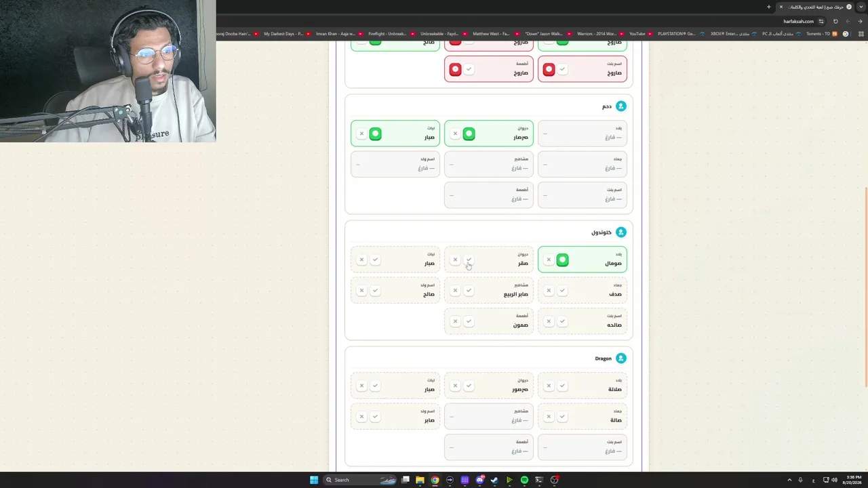The height and width of the screenshot is (488, 868).
Task: Open the Windows Start menu
Action: (x=314, y=480)
